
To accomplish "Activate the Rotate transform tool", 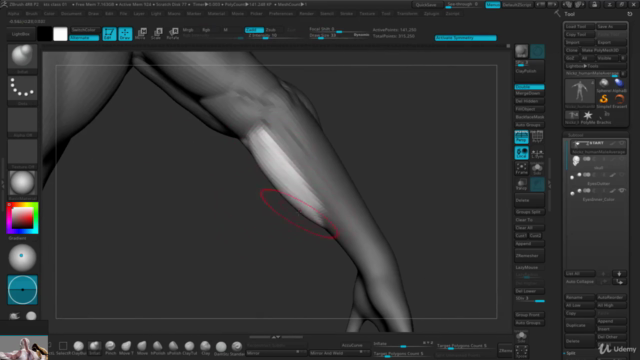I will pyautogui.click(x=173, y=33).
